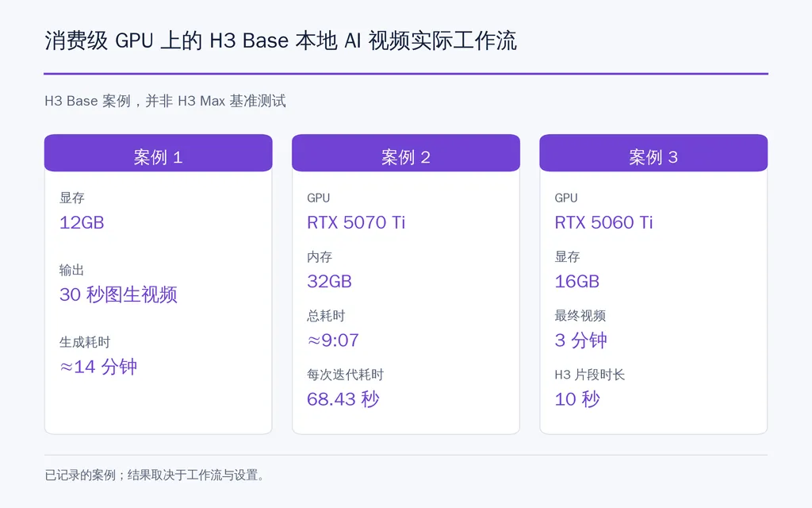Viewport: 812px width, 508px height.
Task: Click the 3 分钟 value
Action: [581, 340]
